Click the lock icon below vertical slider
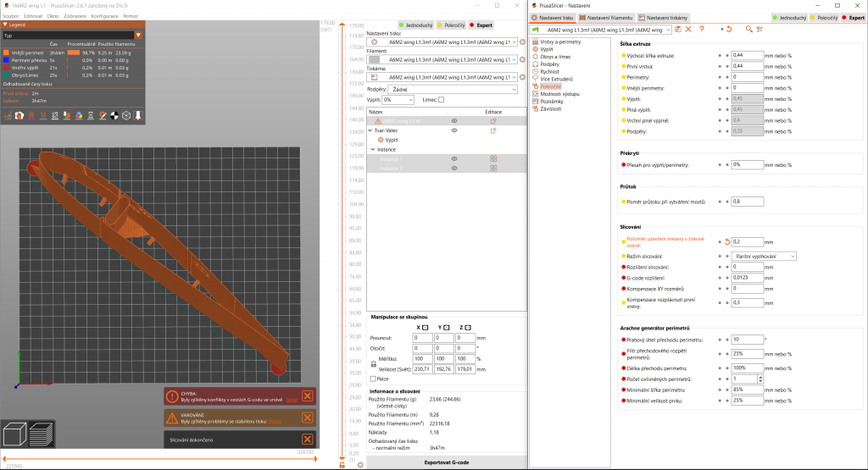The width and height of the screenshot is (868, 470). 342,464
